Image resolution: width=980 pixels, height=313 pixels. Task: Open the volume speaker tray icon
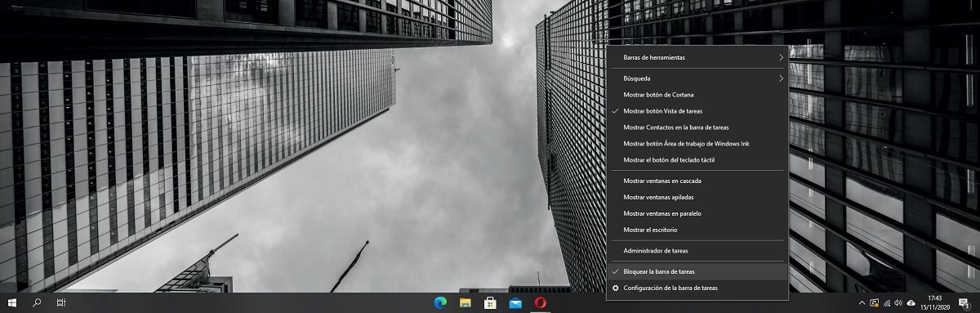pos(898,303)
